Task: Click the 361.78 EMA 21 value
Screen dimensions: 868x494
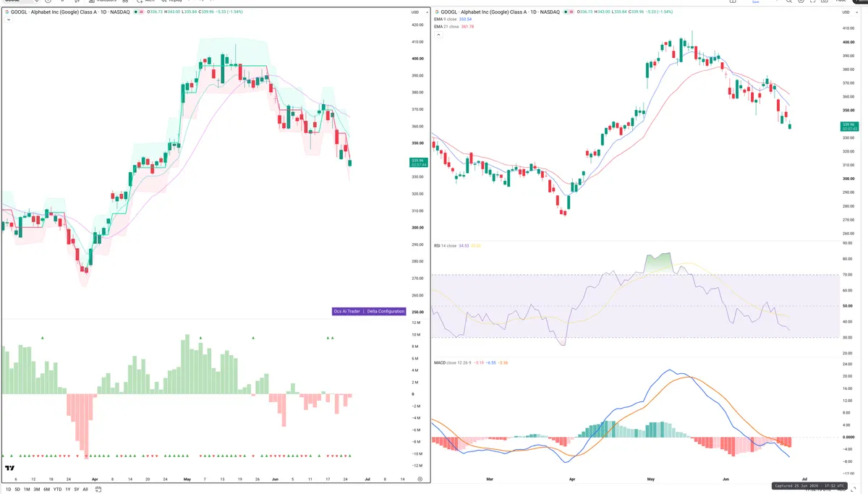Action: 467,27
